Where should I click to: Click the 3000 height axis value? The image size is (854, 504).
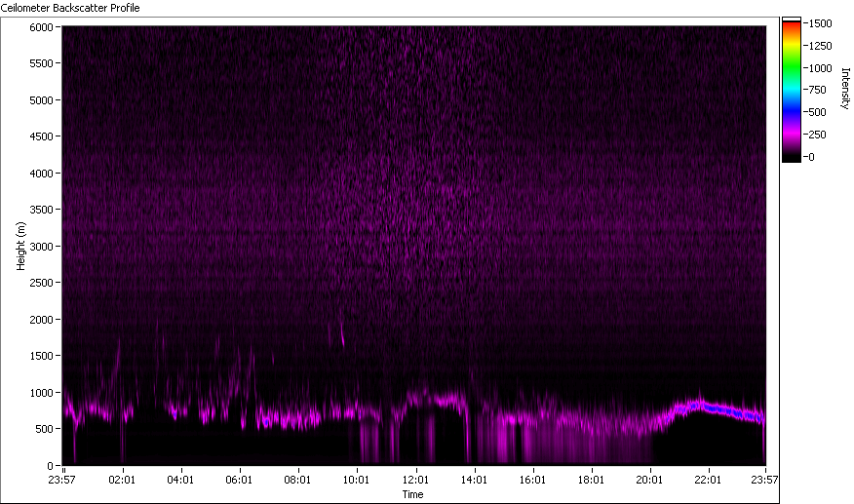[41, 247]
